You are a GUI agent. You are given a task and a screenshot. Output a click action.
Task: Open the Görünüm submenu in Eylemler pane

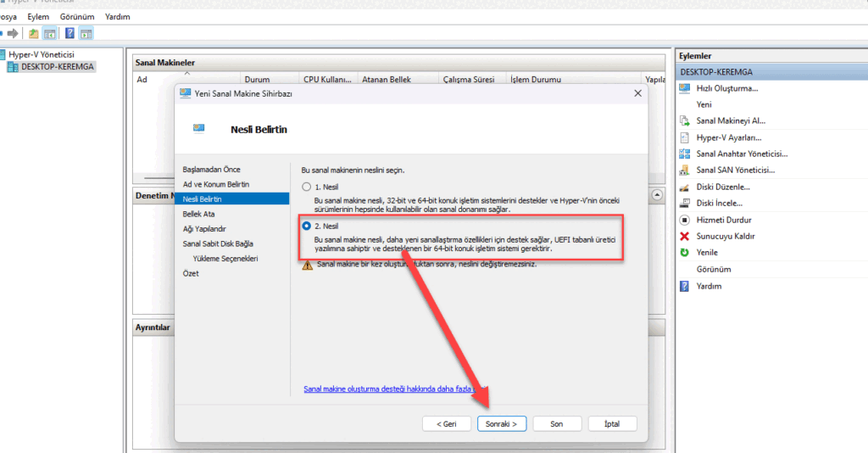coord(714,270)
